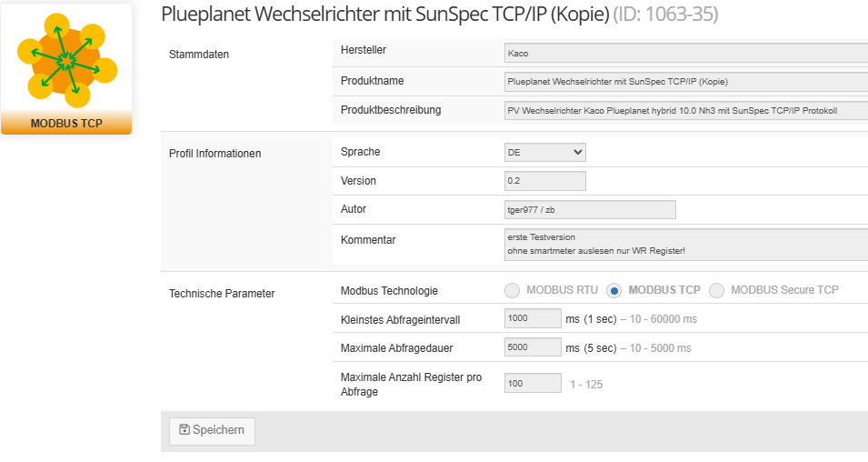Click the ID: 1063-35 text in heading
The width and height of the screenshot is (868, 462).
click(x=666, y=14)
